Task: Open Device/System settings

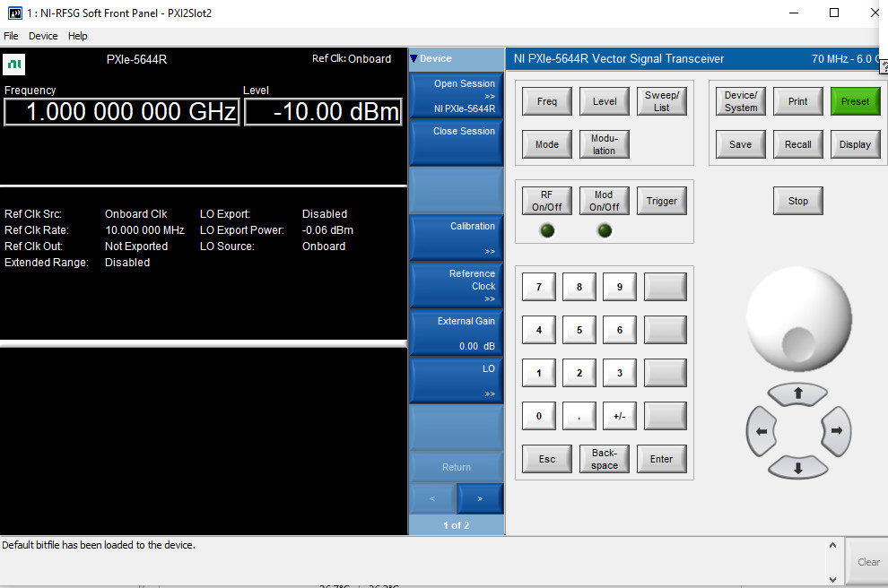Action: click(x=740, y=101)
